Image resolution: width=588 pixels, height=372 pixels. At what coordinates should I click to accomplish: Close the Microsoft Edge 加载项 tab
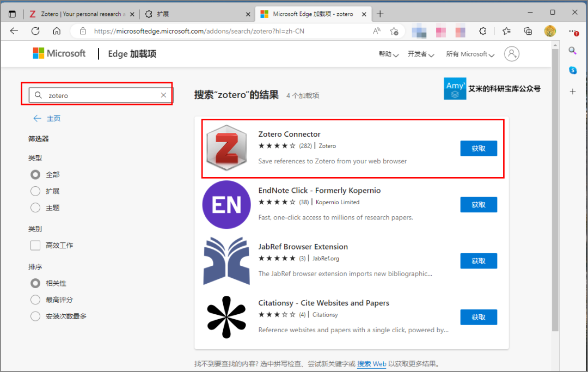click(x=364, y=14)
